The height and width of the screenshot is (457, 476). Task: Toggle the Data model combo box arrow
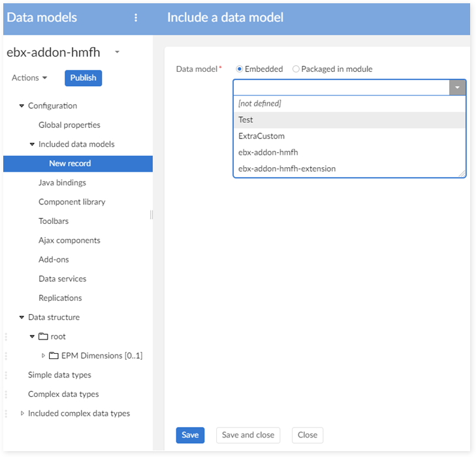tap(458, 87)
